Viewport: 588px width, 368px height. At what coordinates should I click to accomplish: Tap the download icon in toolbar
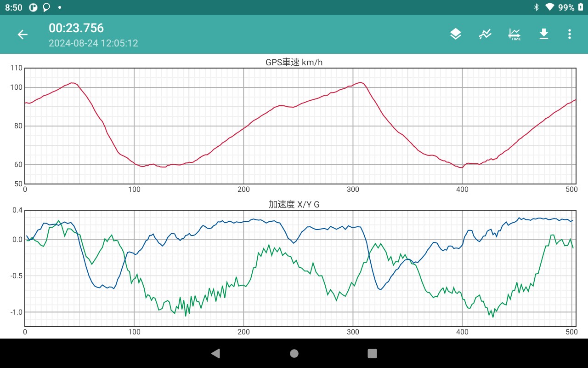(x=544, y=34)
